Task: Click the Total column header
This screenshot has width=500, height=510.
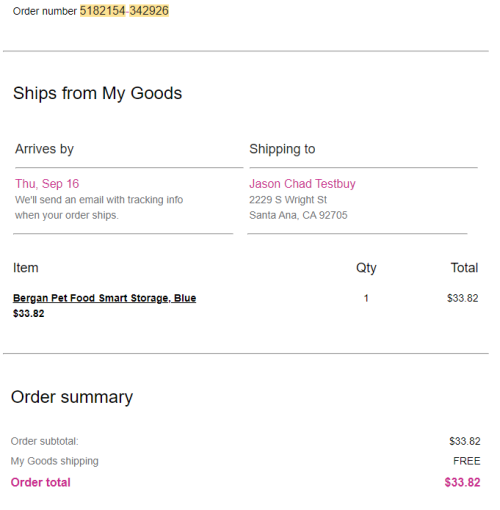Action: [464, 268]
